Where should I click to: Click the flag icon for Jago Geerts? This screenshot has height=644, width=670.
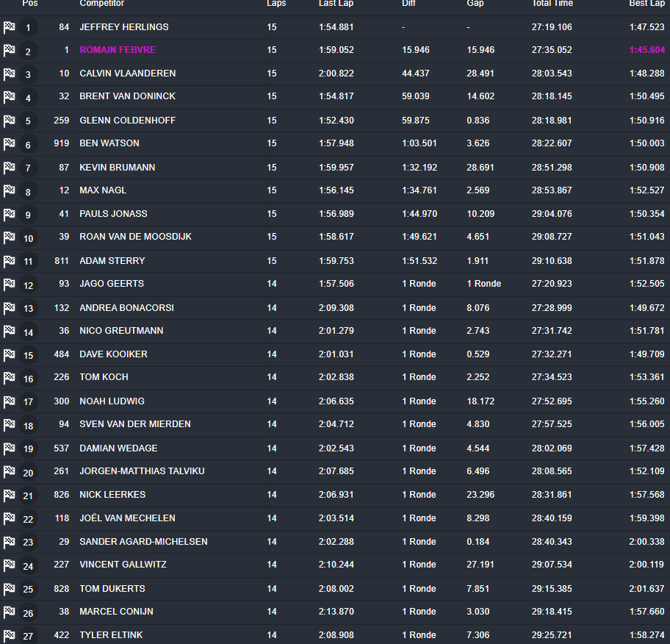[x=9, y=284]
